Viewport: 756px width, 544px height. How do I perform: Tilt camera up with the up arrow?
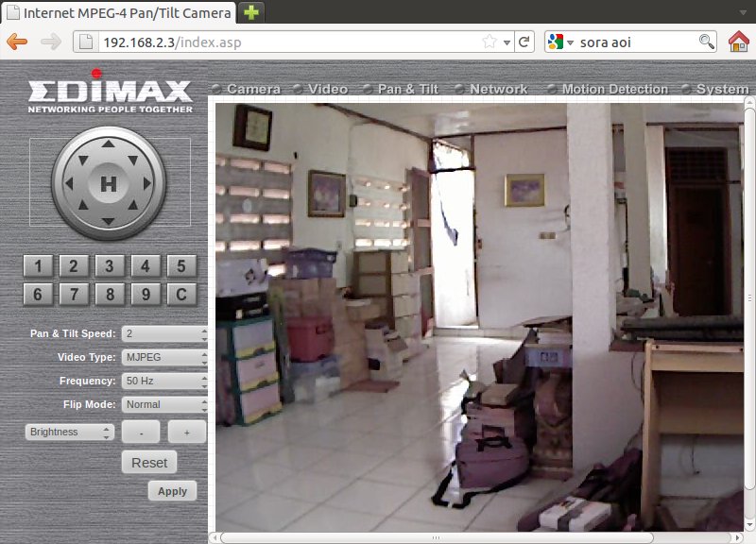coord(109,144)
